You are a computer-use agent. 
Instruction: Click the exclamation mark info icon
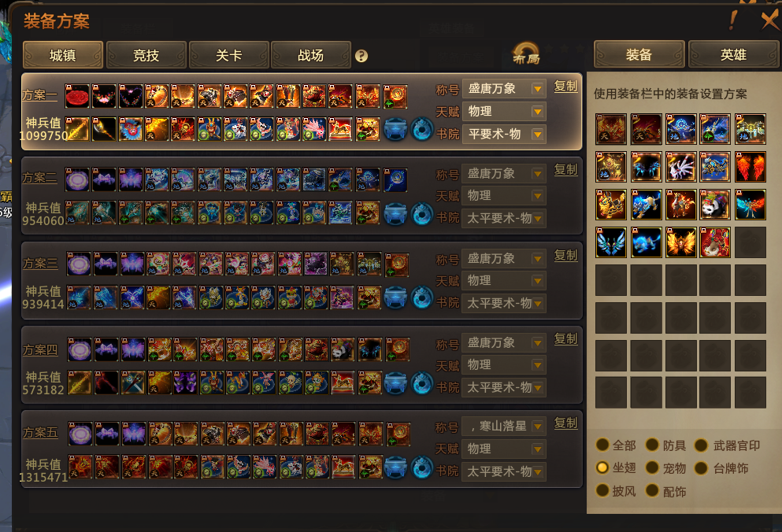(x=732, y=20)
